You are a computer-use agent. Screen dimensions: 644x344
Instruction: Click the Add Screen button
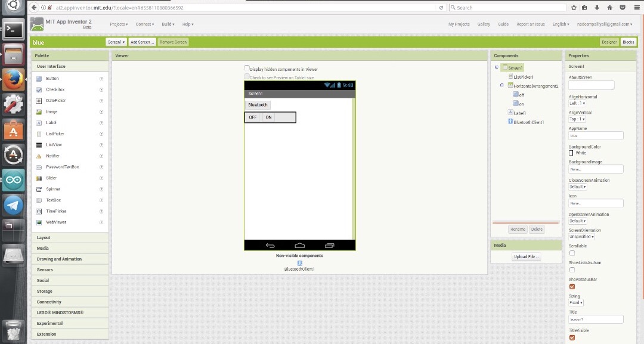[x=142, y=42]
